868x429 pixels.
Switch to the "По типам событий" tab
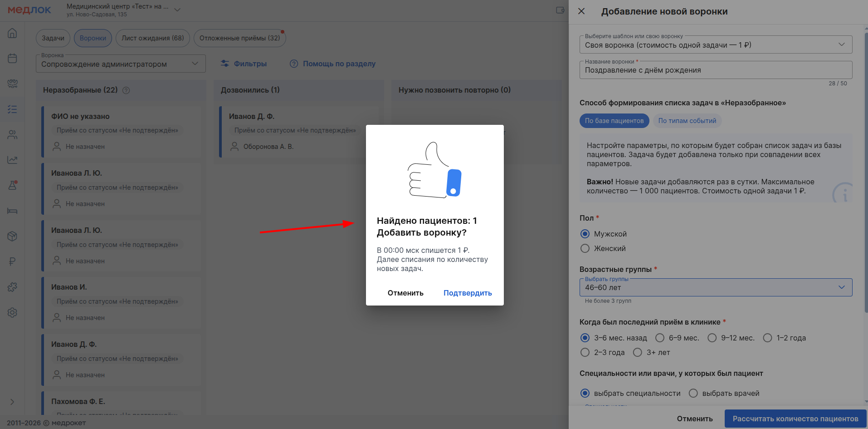[x=687, y=121]
